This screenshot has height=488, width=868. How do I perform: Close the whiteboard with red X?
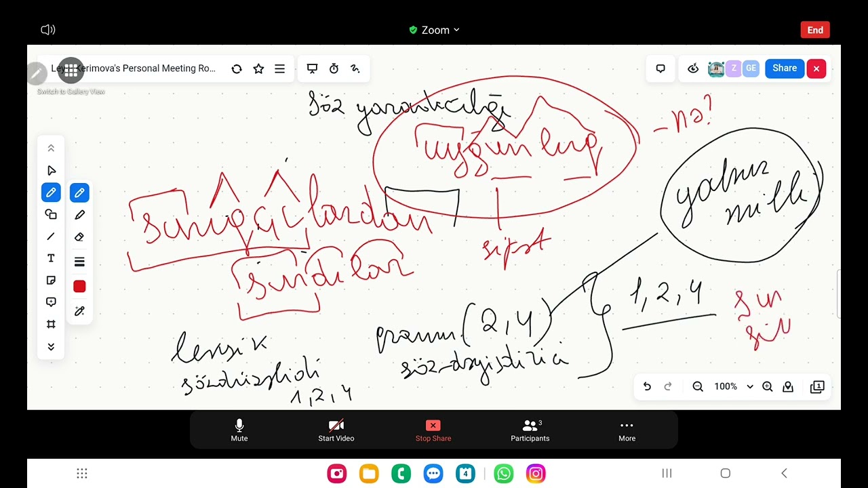pos(816,68)
